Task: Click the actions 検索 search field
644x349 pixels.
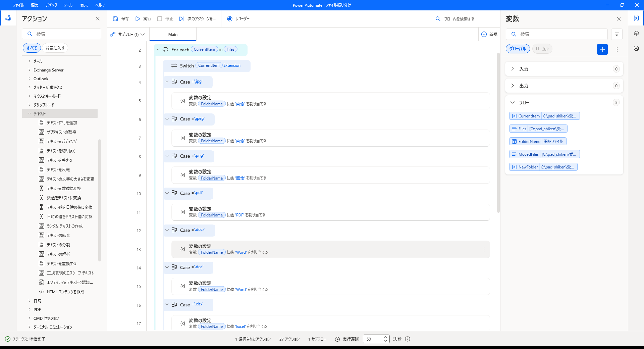Action: pos(61,34)
